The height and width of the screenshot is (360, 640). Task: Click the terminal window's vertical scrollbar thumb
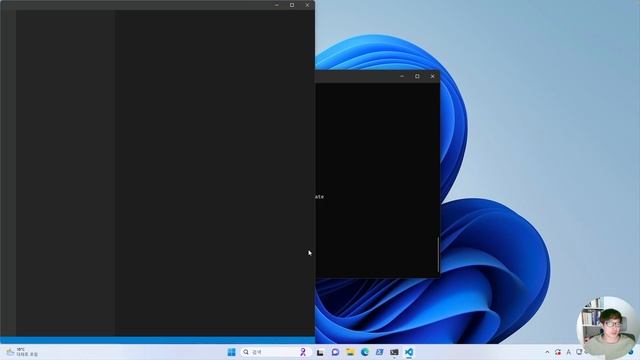[438, 255]
